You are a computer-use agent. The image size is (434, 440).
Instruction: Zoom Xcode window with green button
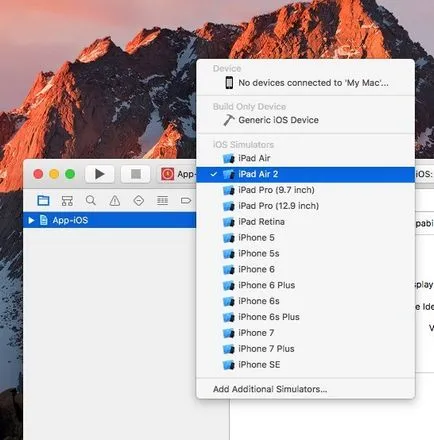click(x=70, y=174)
